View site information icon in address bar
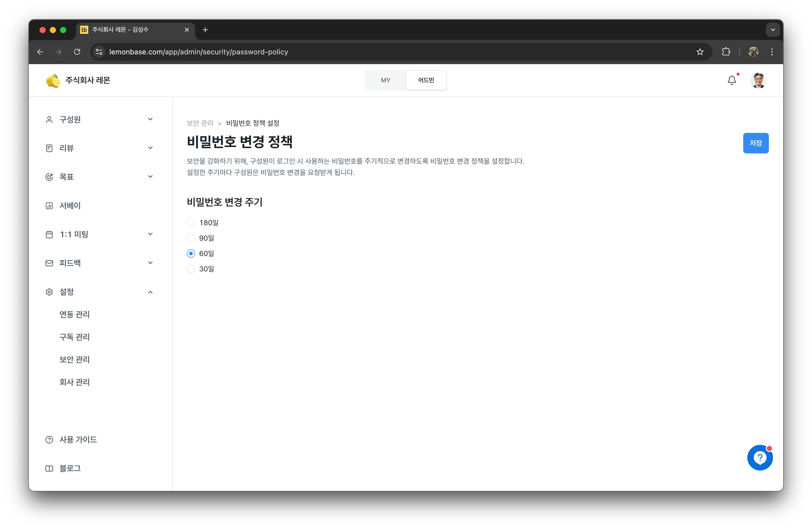Screen dimensions: 812x529 99,52
